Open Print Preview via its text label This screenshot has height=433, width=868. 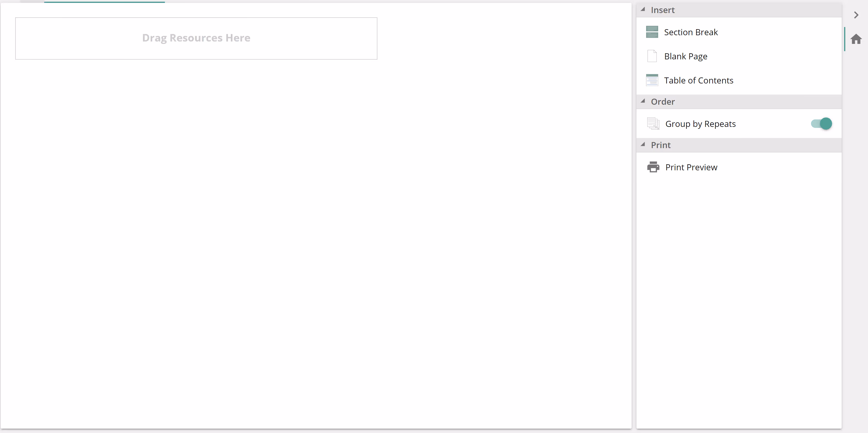click(691, 167)
